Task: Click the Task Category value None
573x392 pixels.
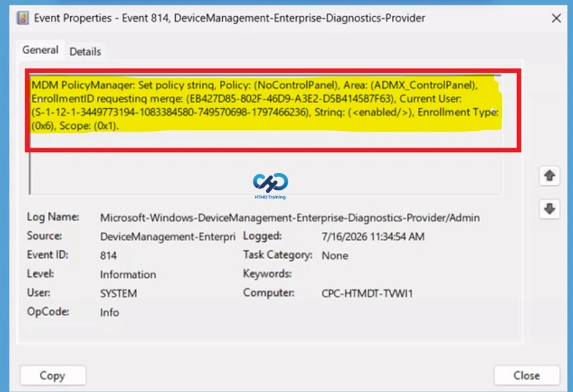Action: click(x=335, y=256)
